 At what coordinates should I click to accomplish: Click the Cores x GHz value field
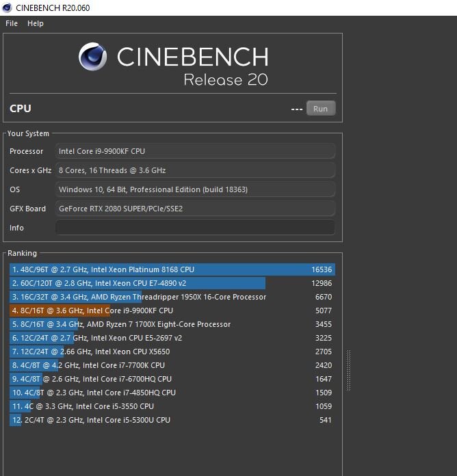[195, 170]
